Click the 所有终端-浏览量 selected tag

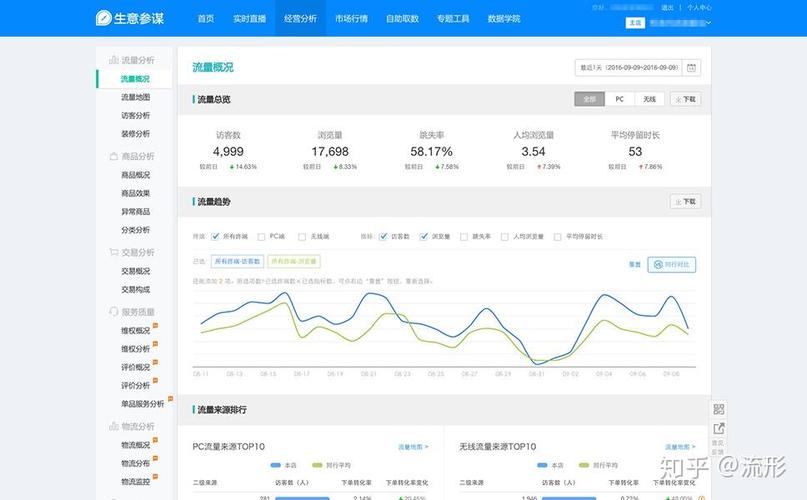294,262
